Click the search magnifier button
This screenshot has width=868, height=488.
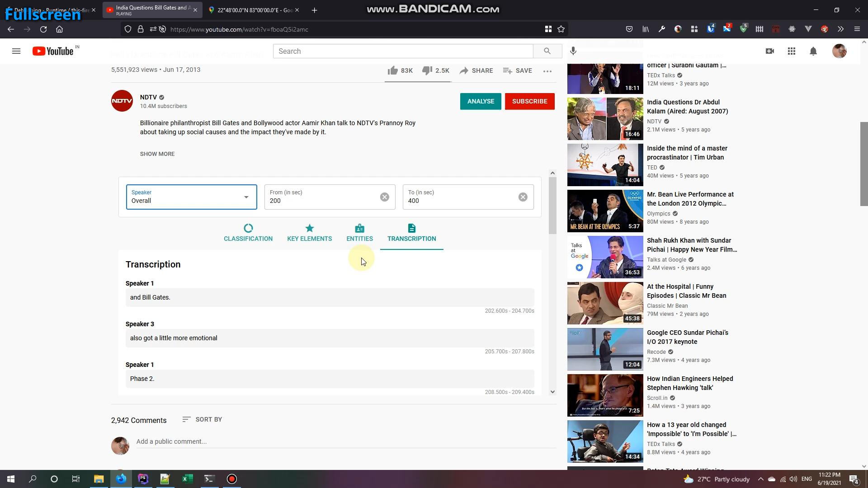tap(547, 51)
